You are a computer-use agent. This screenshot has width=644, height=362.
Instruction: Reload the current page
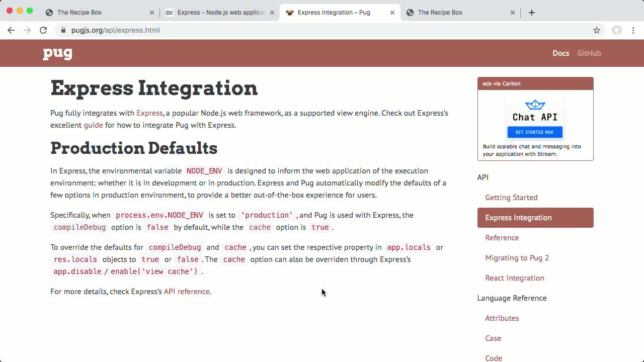[43, 30]
